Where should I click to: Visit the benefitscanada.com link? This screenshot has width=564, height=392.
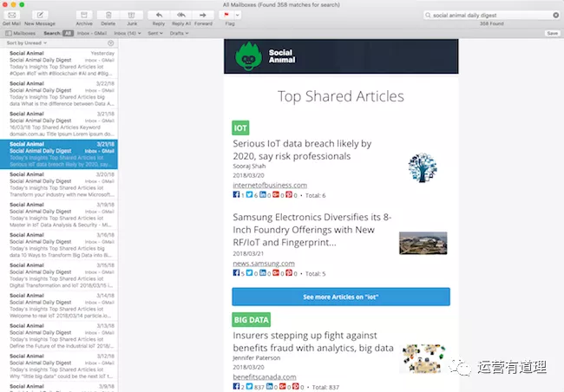[x=265, y=377]
